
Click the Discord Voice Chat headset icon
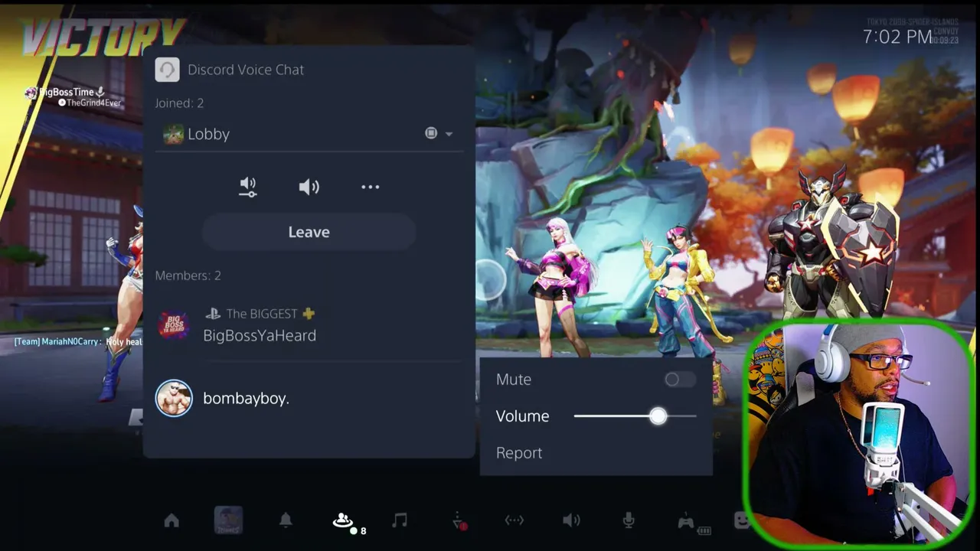[x=167, y=70]
